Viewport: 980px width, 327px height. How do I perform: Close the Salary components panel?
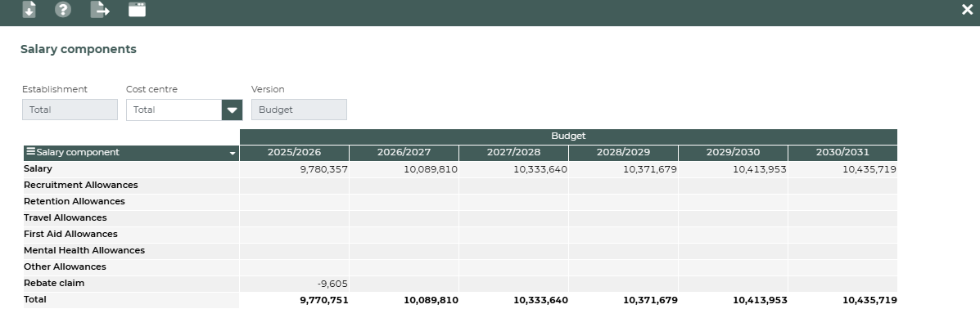point(967,10)
